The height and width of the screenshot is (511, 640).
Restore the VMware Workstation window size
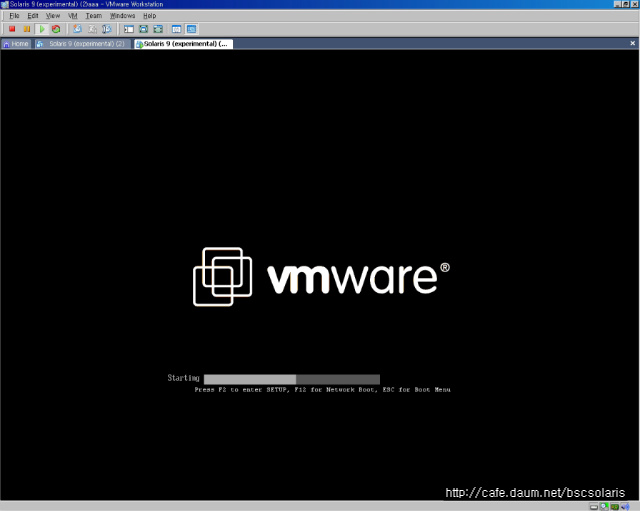click(626, 4)
